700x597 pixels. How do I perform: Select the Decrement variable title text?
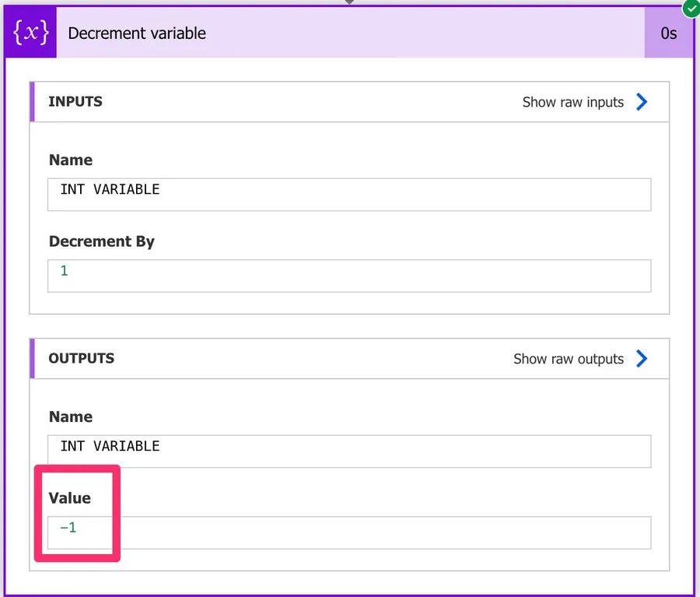[x=137, y=33]
